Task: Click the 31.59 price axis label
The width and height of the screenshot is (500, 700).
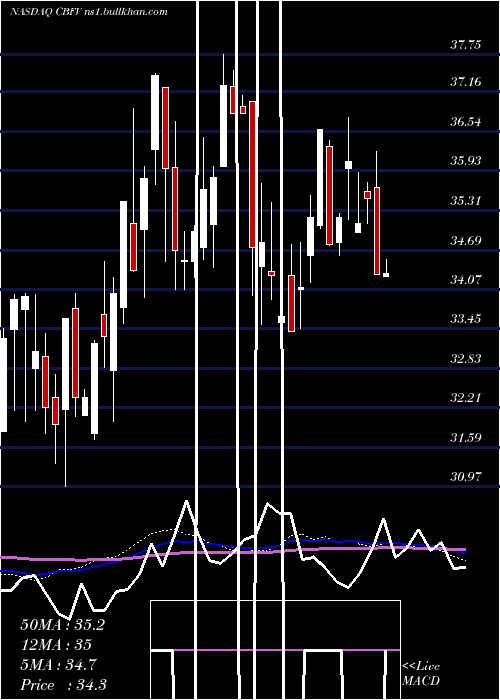Action: click(466, 437)
